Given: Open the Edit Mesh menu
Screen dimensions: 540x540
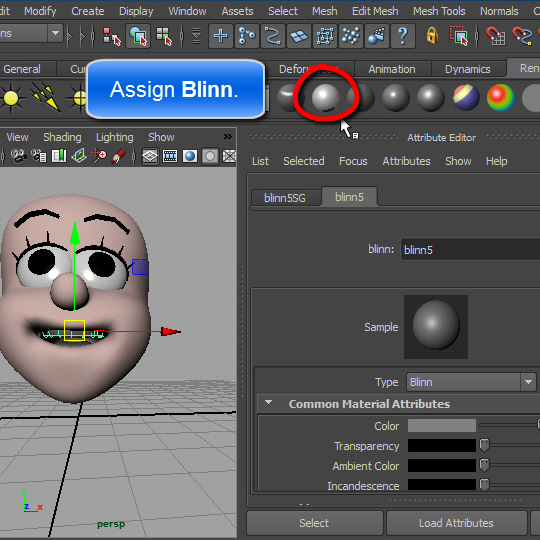Looking at the screenshot, I should 375,11.
